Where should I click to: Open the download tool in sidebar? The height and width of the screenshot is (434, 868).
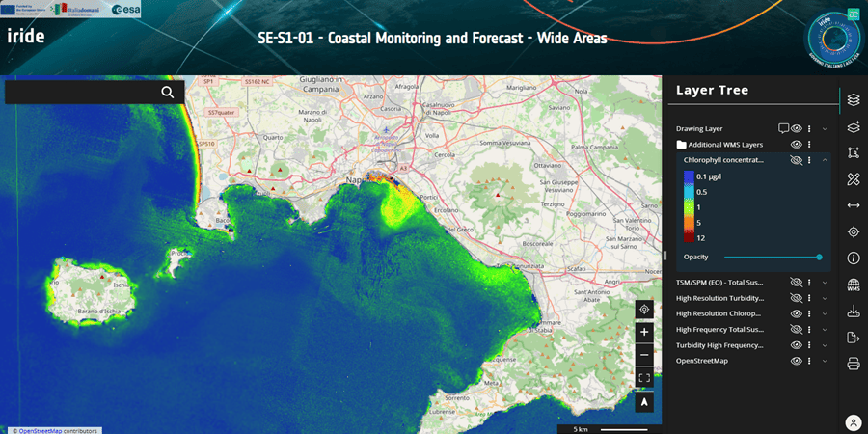(854, 312)
